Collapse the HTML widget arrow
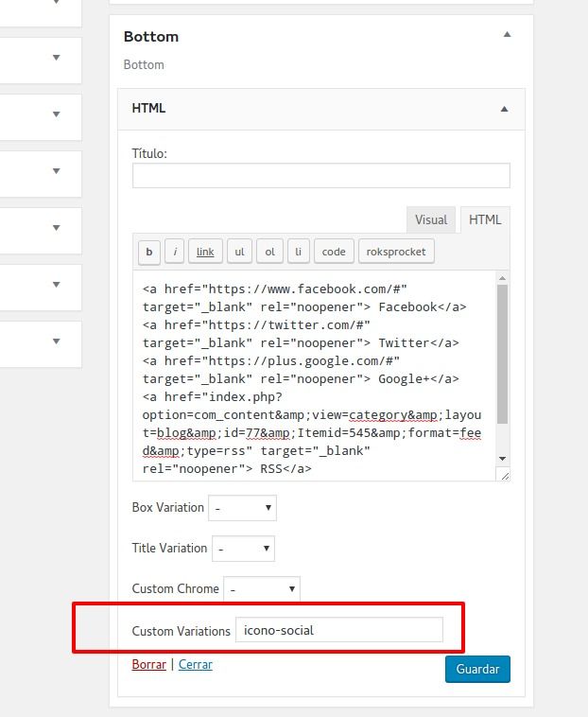Image resolution: width=588 pixels, height=717 pixels. click(504, 109)
